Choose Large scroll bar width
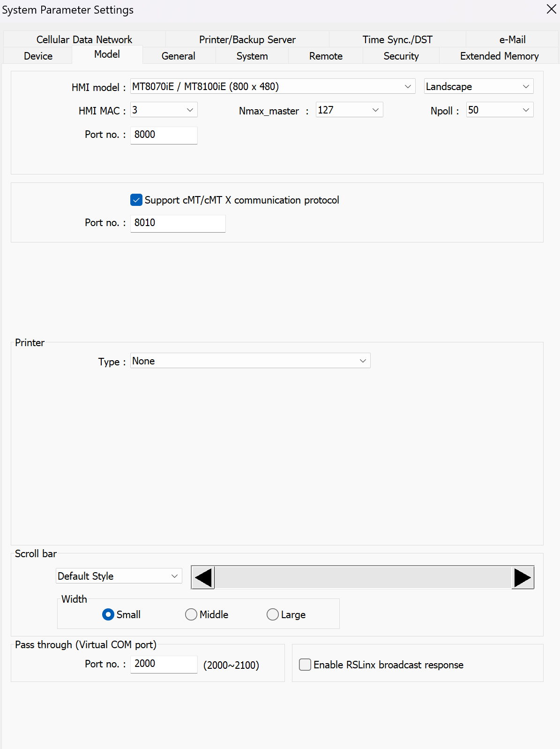The image size is (560, 749). pos(273,614)
